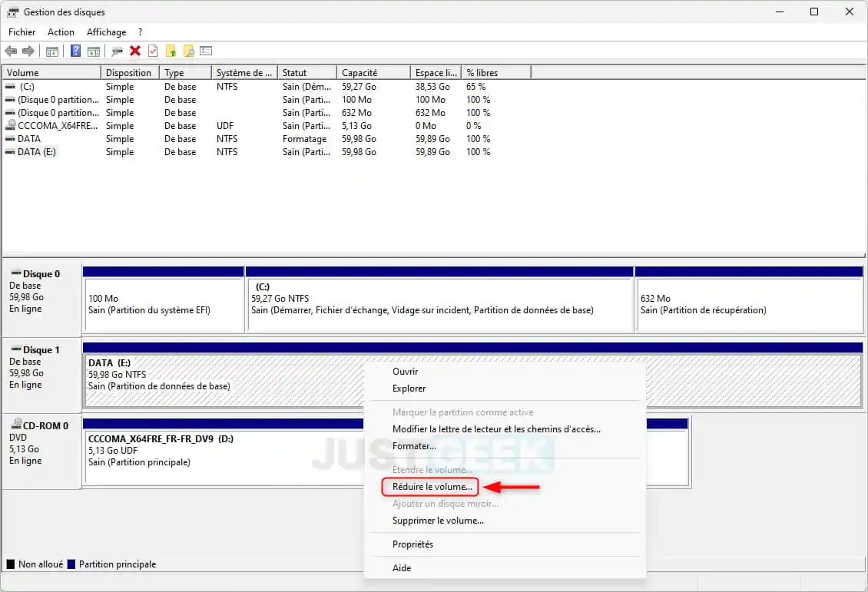Screen dimensions: 868x592
Task: Click the Disque 1 disk label
Action: 41,349
